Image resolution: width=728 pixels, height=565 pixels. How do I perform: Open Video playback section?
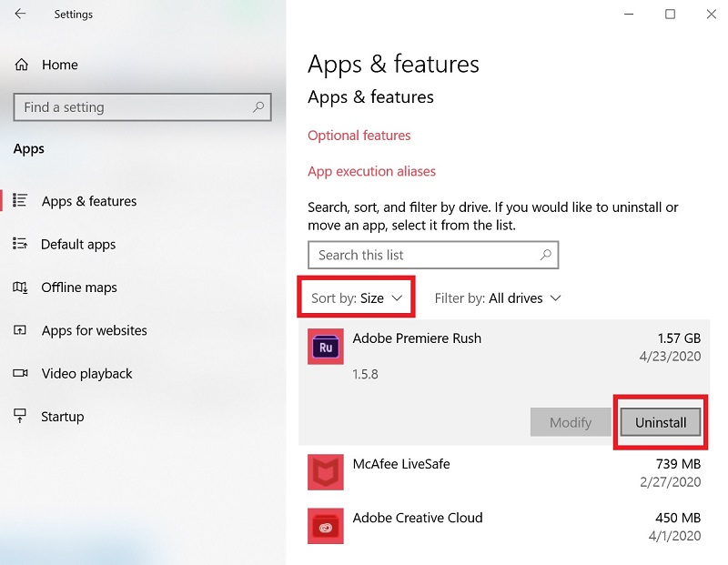tap(86, 374)
